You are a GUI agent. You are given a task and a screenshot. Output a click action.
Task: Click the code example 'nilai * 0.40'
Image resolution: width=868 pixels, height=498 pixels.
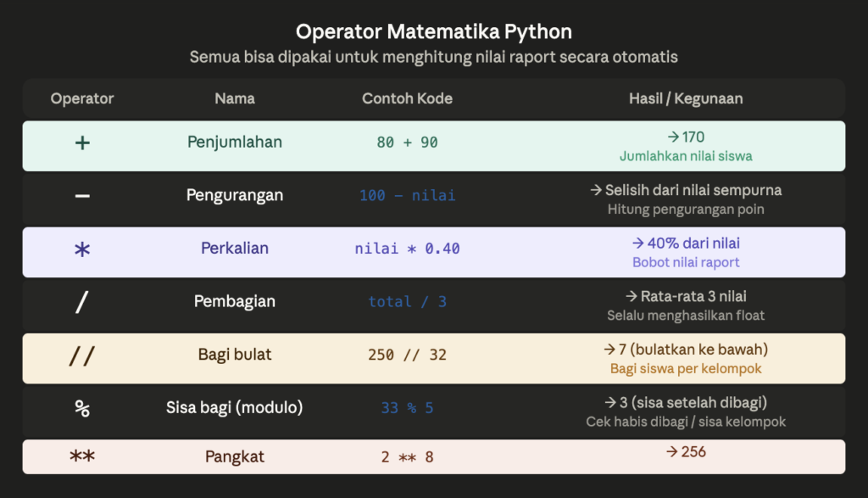(407, 249)
